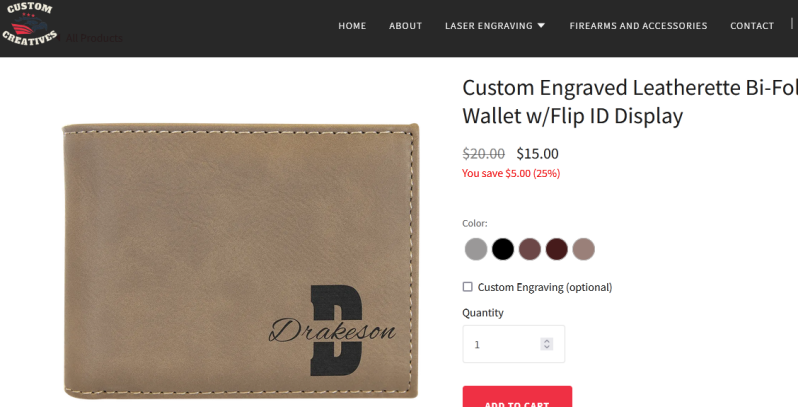
Task: Open the Home menu item
Action: click(352, 25)
